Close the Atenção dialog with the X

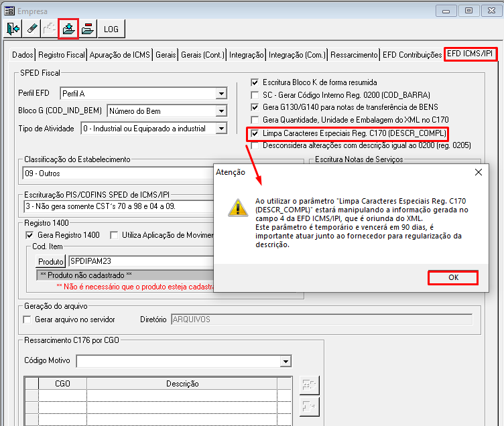tap(479, 172)
